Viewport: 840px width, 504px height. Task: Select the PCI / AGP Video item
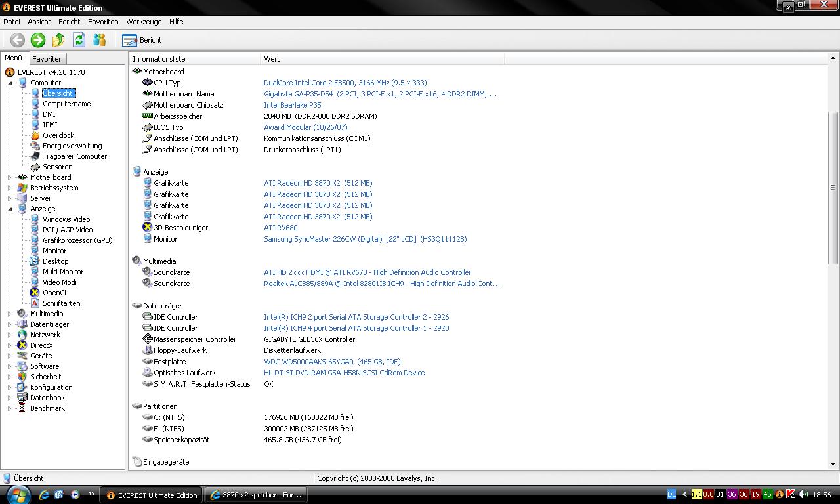click(x=68, y=230)
